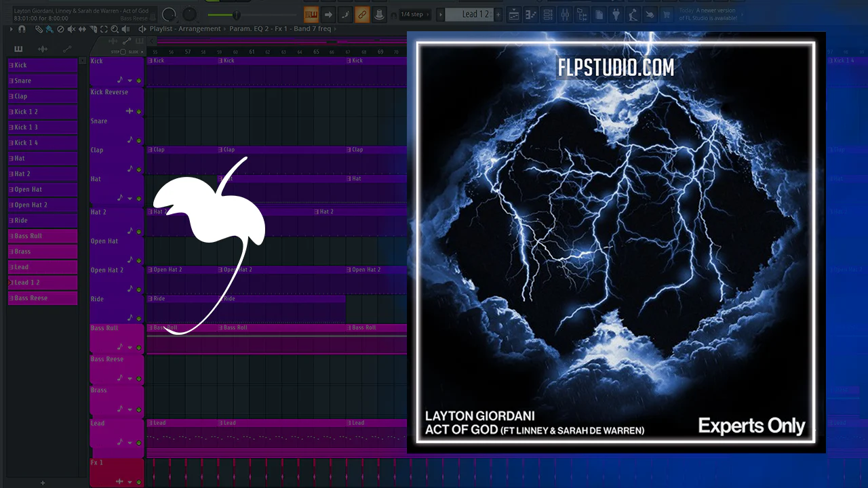Screen dimensions: 868x488
Task: Select Kick pattern in picker list
Action: [43, 65]
